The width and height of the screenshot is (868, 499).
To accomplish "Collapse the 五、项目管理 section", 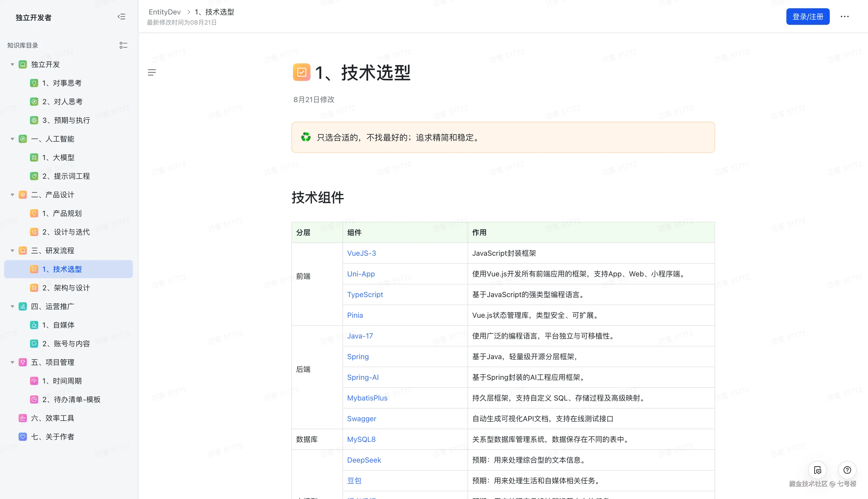I will (x=12, y=362).
